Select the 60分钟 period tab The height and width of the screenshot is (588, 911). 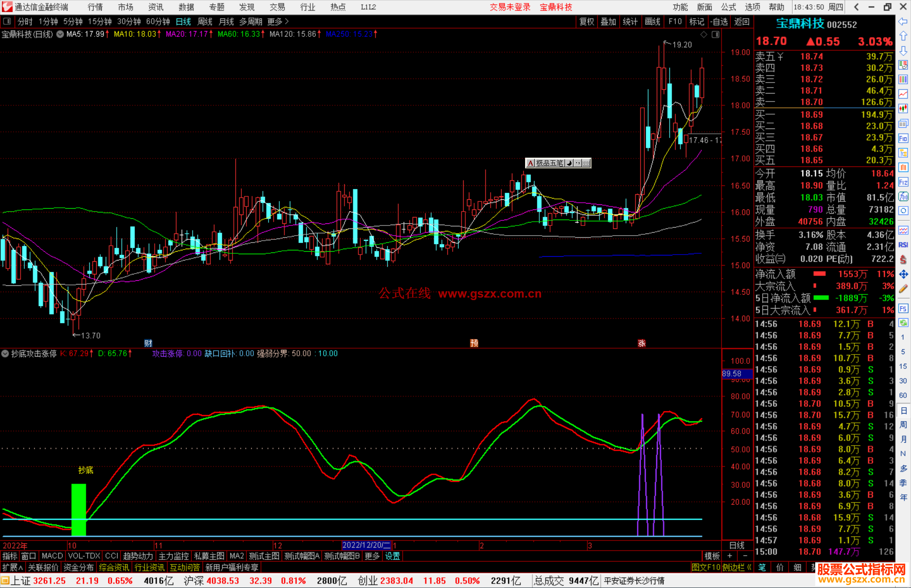coord(158,21)
